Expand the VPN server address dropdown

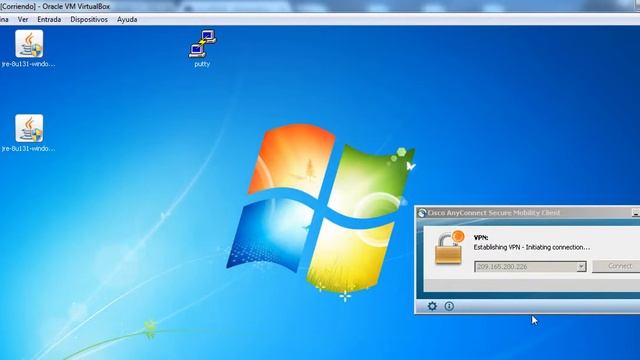point(581,267)
